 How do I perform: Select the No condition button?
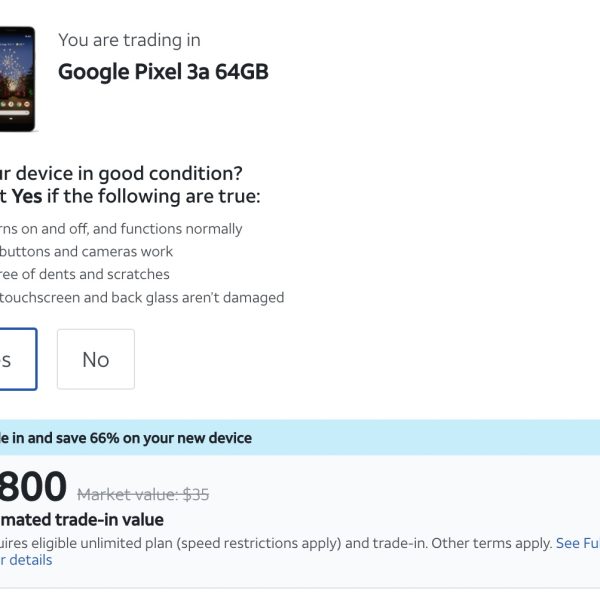point(96,359)
